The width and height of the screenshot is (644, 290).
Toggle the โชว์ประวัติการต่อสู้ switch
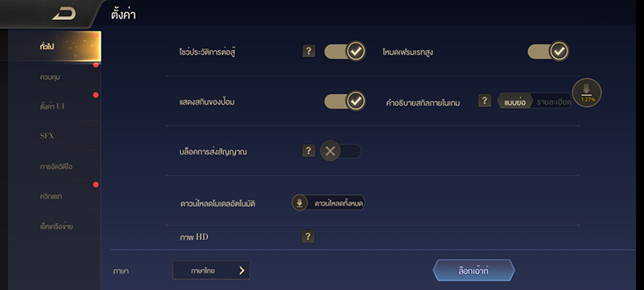click(x=345, y=52)
